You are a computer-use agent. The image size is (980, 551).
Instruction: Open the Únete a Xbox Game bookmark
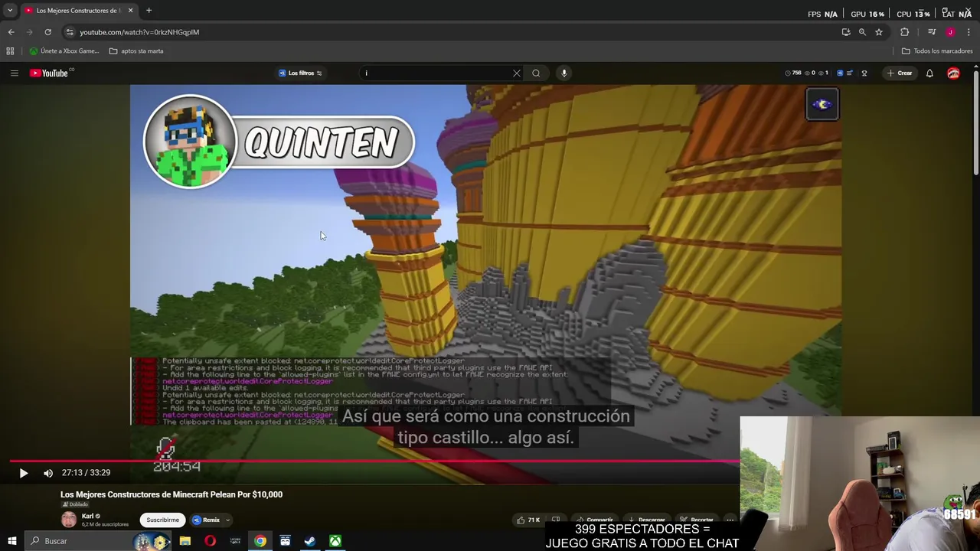[64, 51]
